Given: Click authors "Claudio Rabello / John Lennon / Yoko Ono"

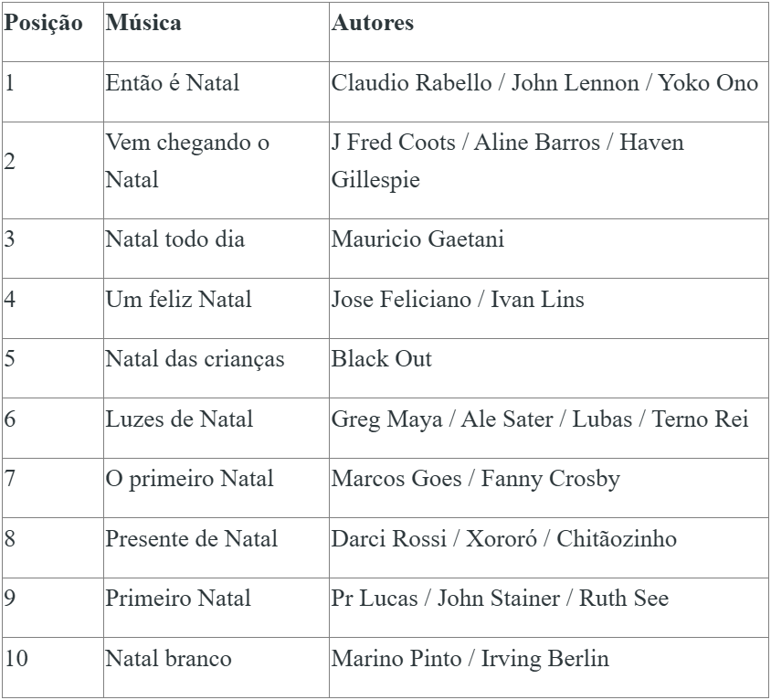Looking at the screenshot, I should pos(544,83).
